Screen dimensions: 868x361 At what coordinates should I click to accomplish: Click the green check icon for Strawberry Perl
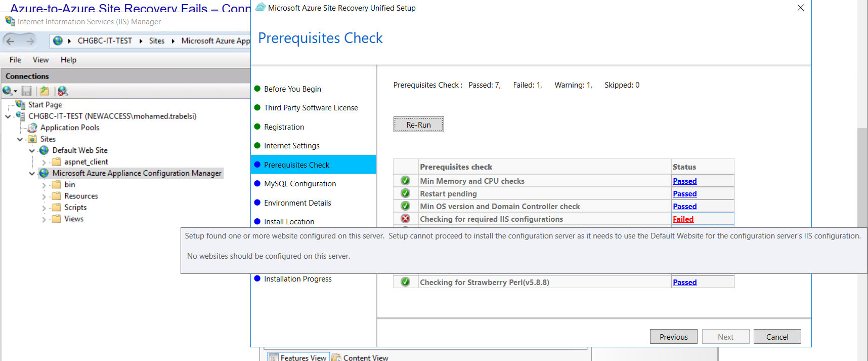click(x=406, y=282)
